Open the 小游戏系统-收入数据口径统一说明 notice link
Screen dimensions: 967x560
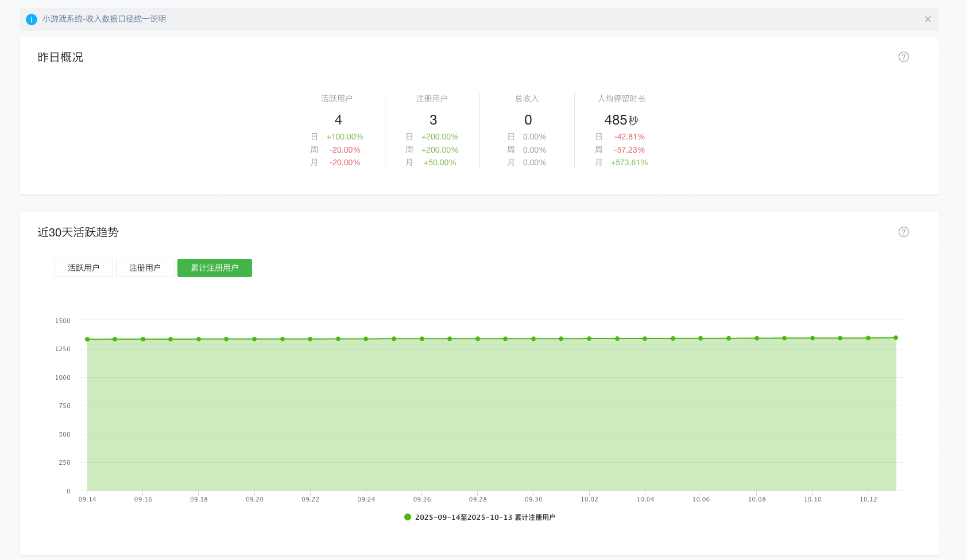point(104,19)
